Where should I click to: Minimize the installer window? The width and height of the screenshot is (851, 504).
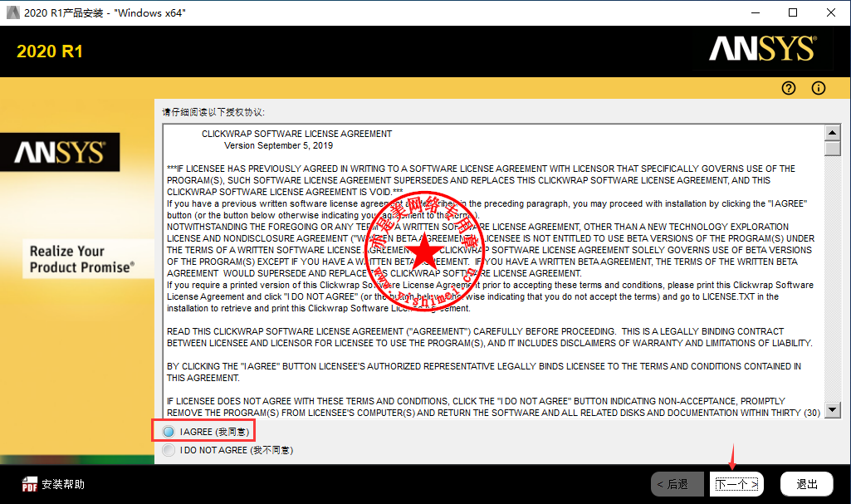755,12
